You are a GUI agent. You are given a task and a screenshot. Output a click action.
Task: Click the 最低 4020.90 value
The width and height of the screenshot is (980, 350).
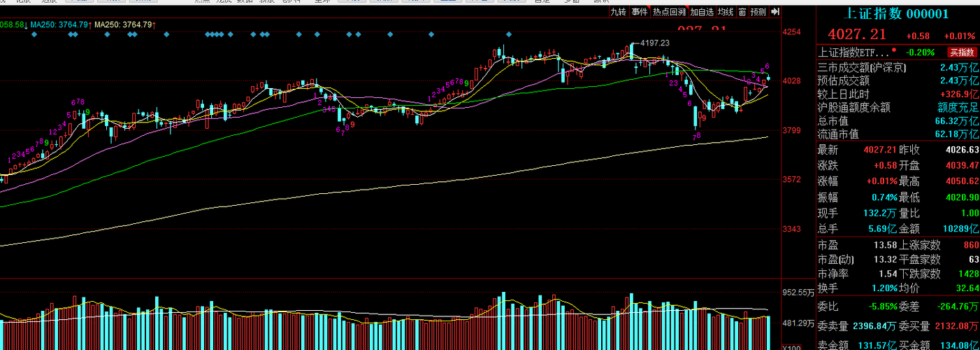[961, 197]
